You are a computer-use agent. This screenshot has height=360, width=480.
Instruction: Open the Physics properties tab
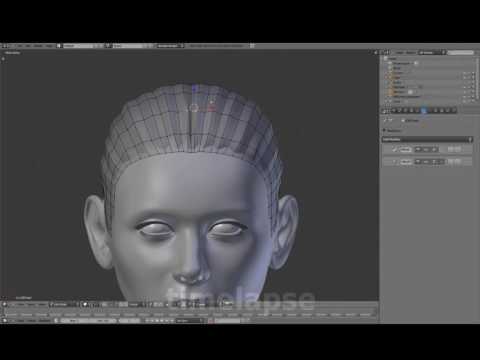pyautogui.click(x=454, y=110)
